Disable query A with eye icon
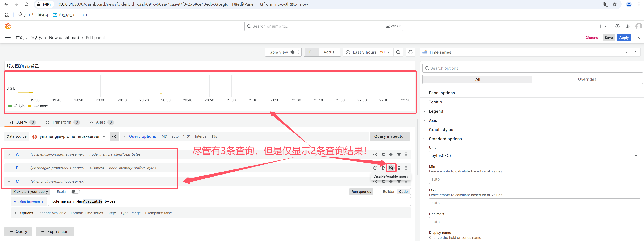This screenshot has width=644, height=241. [391, 154]
